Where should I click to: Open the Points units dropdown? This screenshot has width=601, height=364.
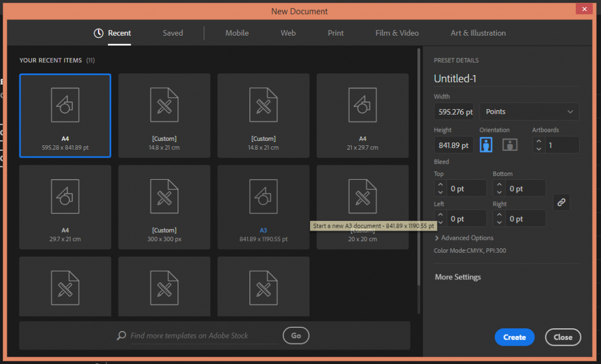click(529, 111)
